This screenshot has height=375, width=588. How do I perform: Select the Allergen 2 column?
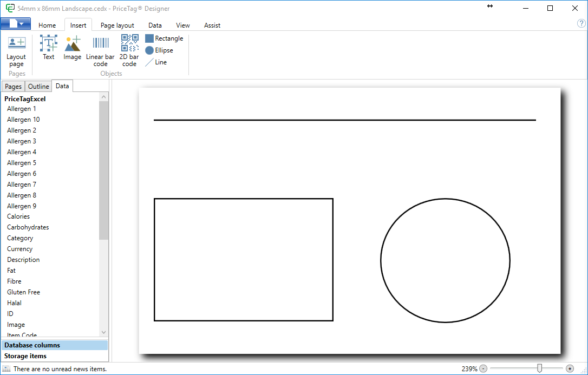pos(22,130)
